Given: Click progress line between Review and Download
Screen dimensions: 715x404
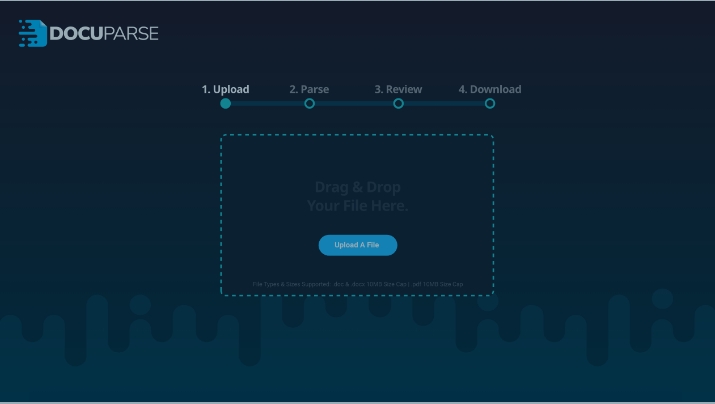Looking at the screenshot, I should pos(444,103).
